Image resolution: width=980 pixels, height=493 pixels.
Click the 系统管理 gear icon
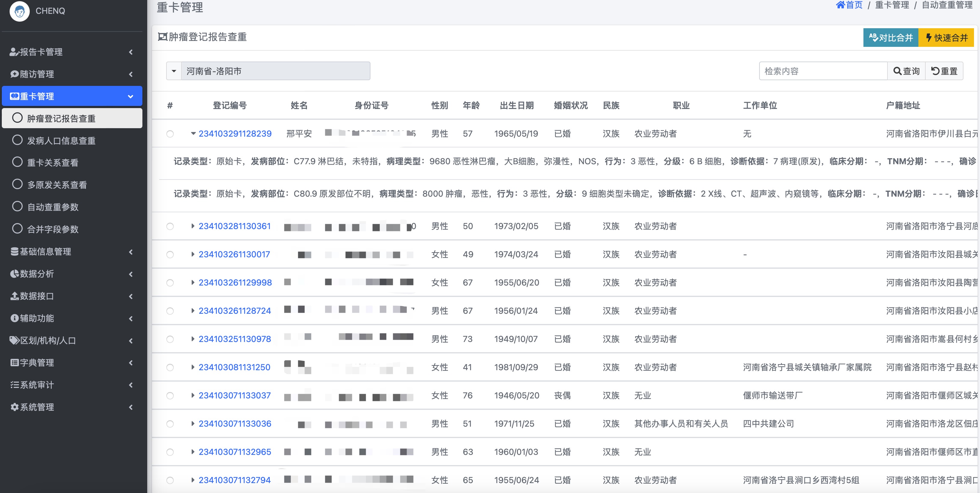pyautogui.click(x=14, y=407)
